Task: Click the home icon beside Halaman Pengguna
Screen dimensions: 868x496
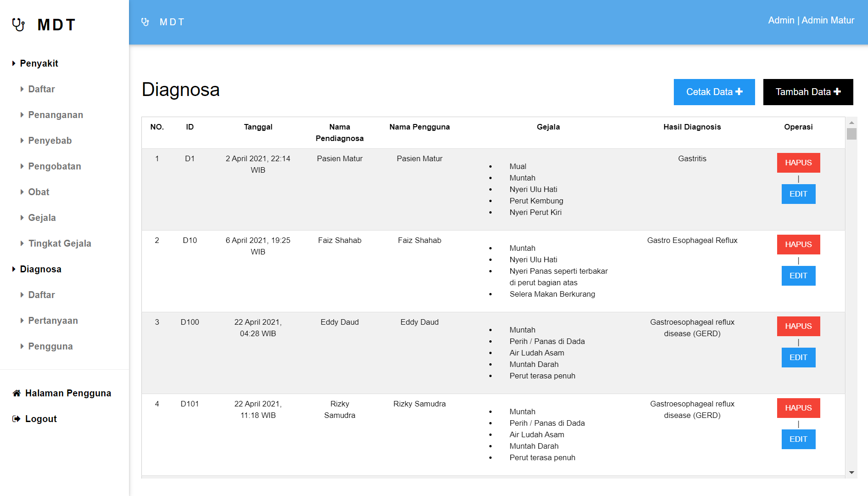Action: tap(17, 393)
